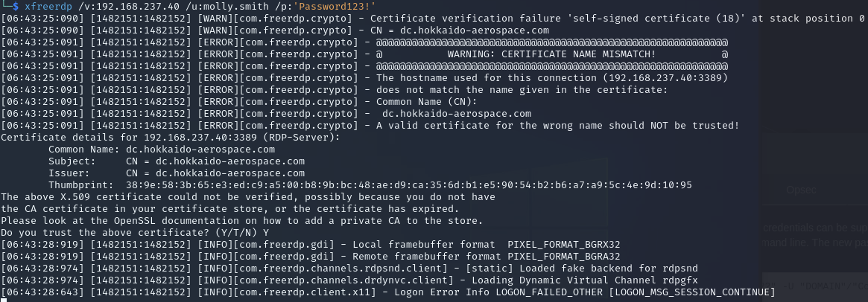Viewport: 868px width, 302px height.
Task: Click the terminal prompt dollar sign
Action: click(15, 6)
